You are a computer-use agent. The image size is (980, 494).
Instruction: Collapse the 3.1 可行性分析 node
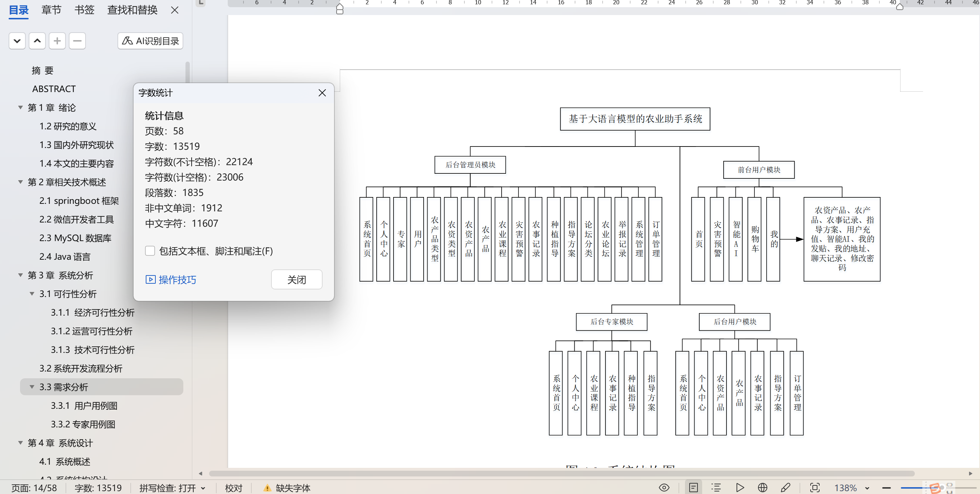(x=32, y=294)
